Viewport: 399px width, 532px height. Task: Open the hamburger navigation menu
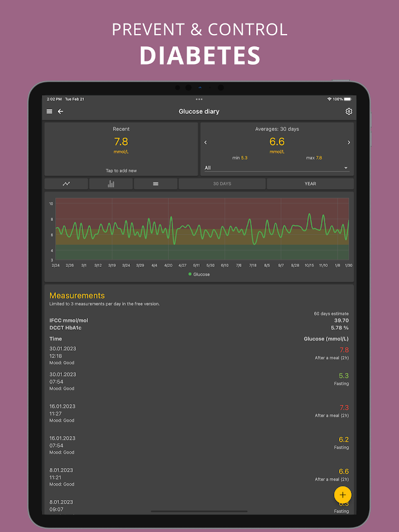click(49, 112)
